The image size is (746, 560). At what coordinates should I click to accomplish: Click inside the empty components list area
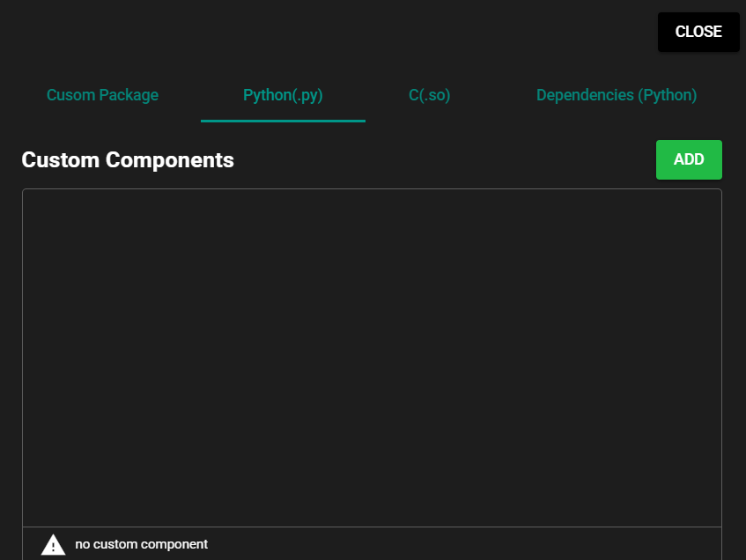pos(371,357)
